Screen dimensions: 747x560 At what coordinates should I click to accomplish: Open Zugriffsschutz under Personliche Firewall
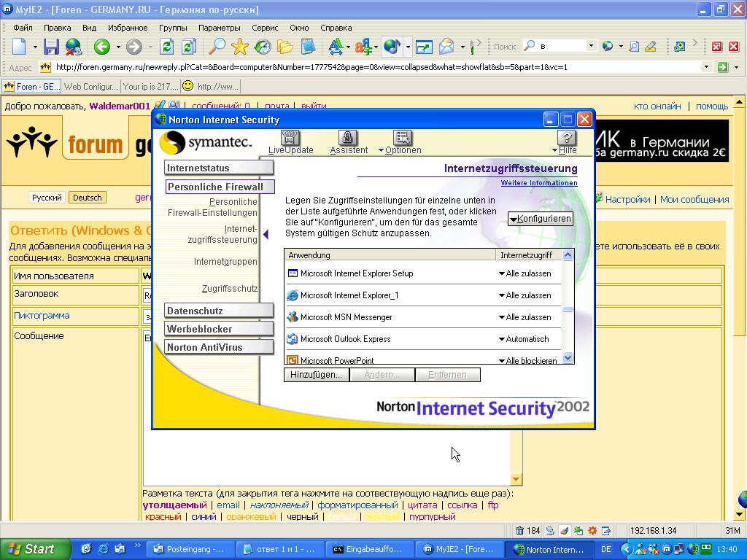[x=230, y=289]
